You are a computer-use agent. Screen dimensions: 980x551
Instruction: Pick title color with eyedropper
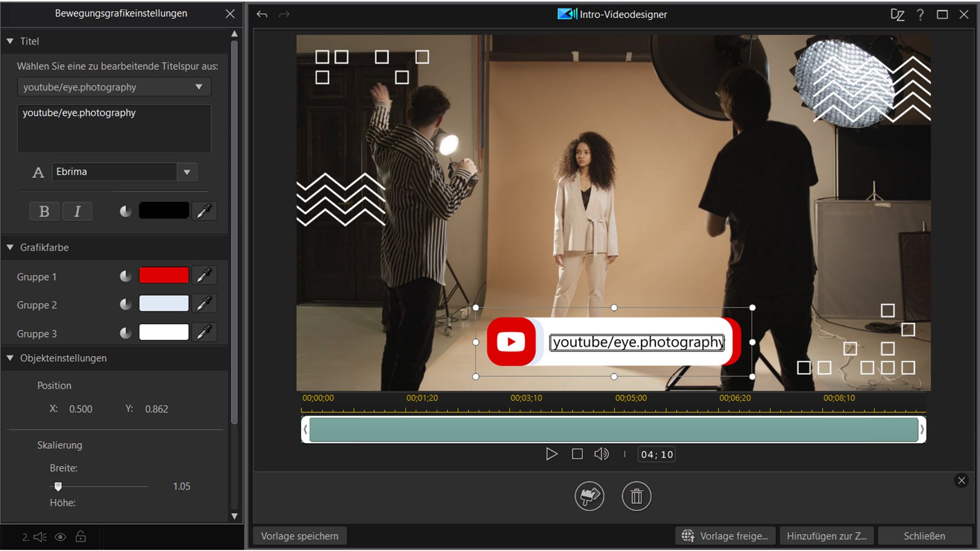pyautogui.click(x=204, y=211)
